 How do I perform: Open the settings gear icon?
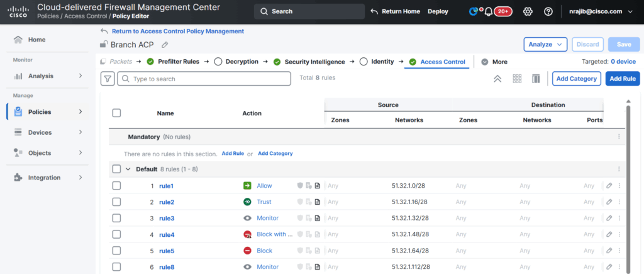coord(528,12)
